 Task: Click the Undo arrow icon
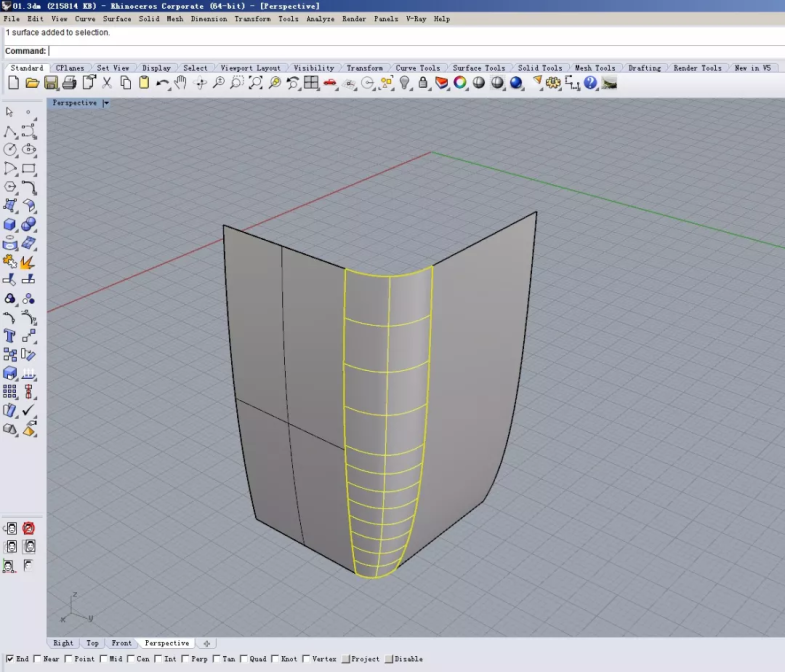162,83
